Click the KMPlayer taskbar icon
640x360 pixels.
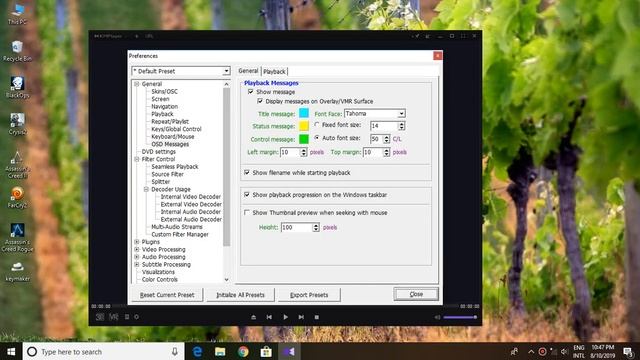pos(289,351)
